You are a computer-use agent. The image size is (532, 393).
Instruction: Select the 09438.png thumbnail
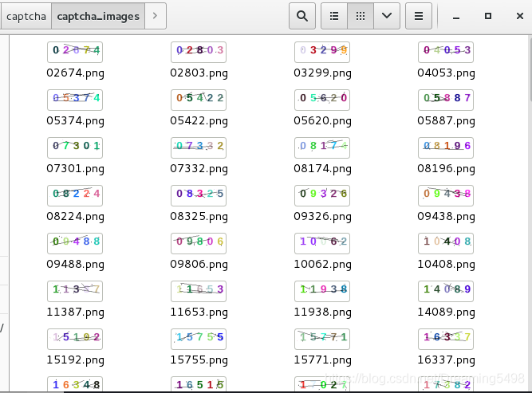click(x=446, y=195)
